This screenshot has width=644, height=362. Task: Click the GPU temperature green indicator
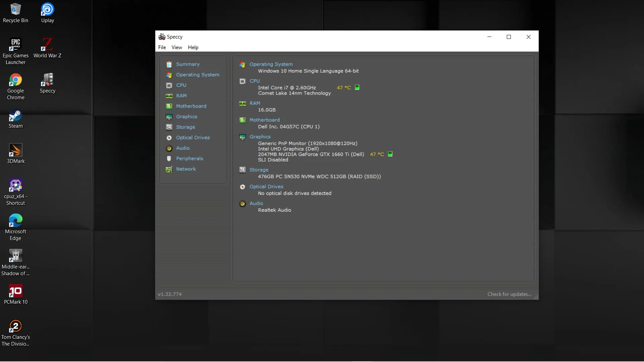tap(390, 154)
